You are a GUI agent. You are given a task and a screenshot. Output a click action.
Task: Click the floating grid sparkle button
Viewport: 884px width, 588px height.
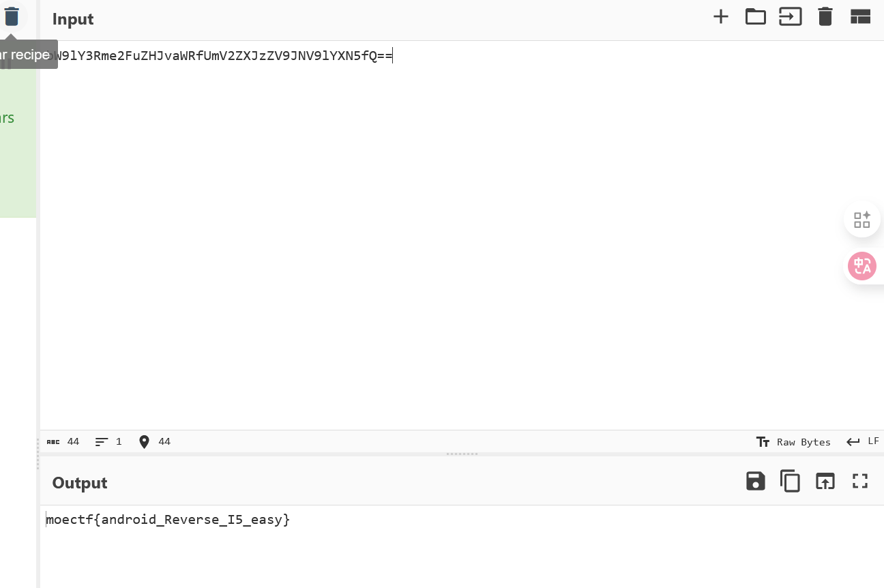click(x=861, y=220)
